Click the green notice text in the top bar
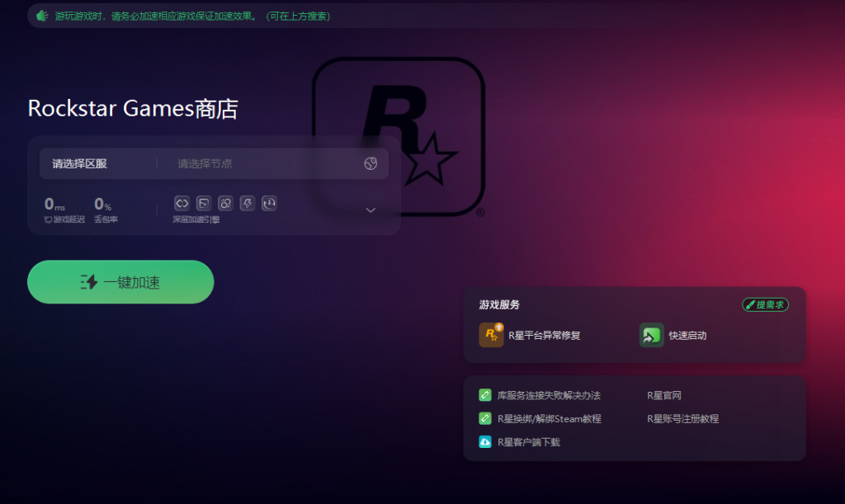The image size is (845, 504). [192, 16]
